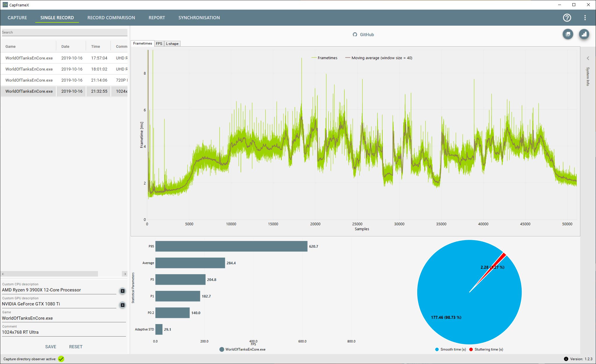Click the GitHub octocat icon
The width and height of the screenshot is (596, 364).
tap(355, 34)
